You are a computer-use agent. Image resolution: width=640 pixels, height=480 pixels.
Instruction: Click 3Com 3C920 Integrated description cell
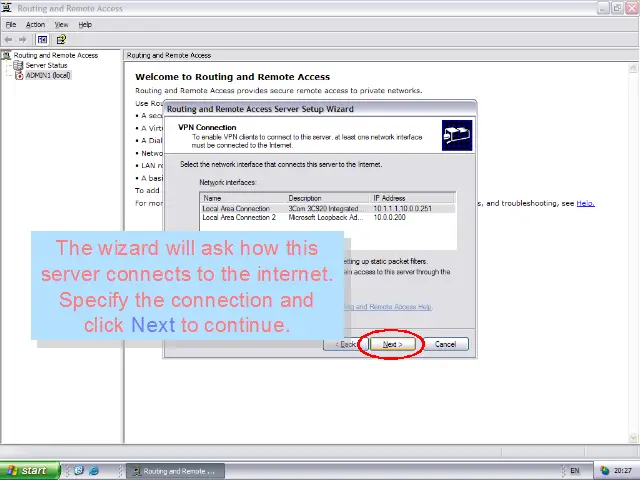pos(325,209)
